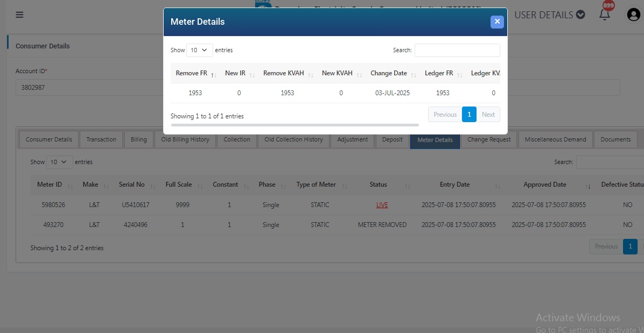This screenshot has width=644, height=333.
Task: Click the modal horizontal scrollbar
Action: (x=295, y=125)
